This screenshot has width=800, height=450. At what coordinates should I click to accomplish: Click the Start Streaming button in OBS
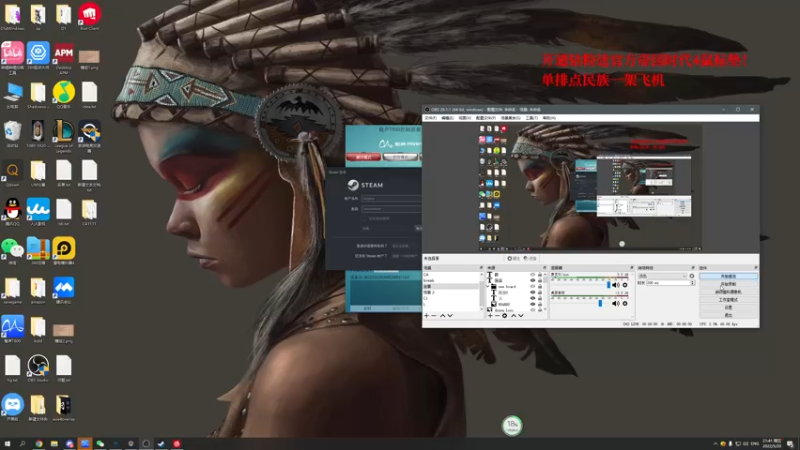click(728, 276)
